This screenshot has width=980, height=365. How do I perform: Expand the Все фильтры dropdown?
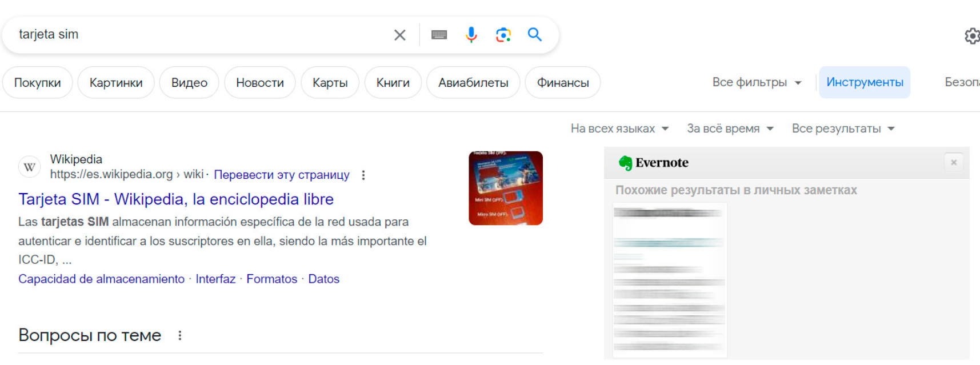(x=756, y=82)
